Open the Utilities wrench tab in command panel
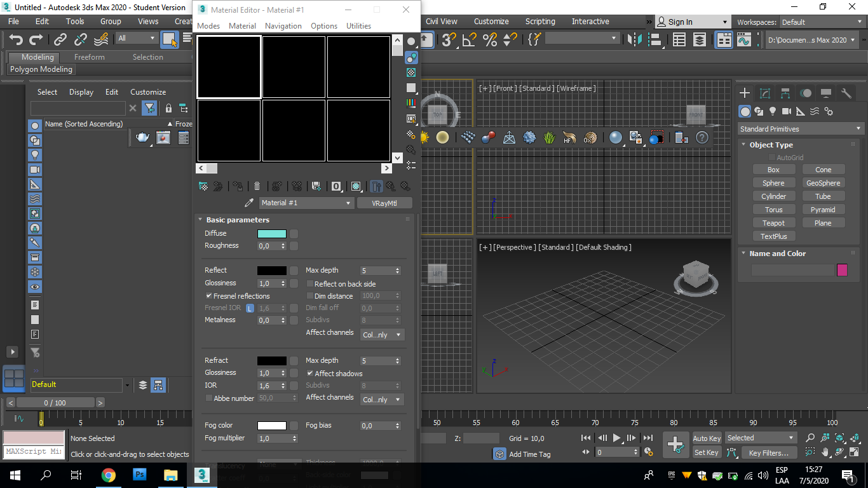The height and width of the screenshot is (488, 868). click(846, 93)
